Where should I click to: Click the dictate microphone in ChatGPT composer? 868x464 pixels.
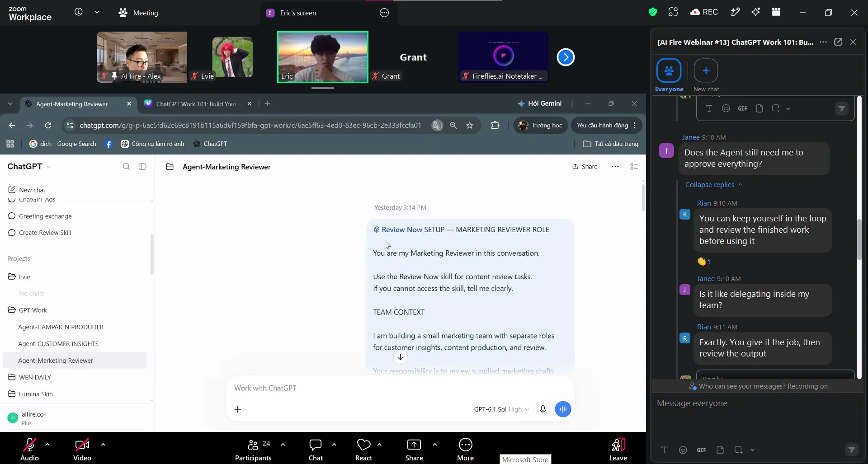(x=542, y=409)
